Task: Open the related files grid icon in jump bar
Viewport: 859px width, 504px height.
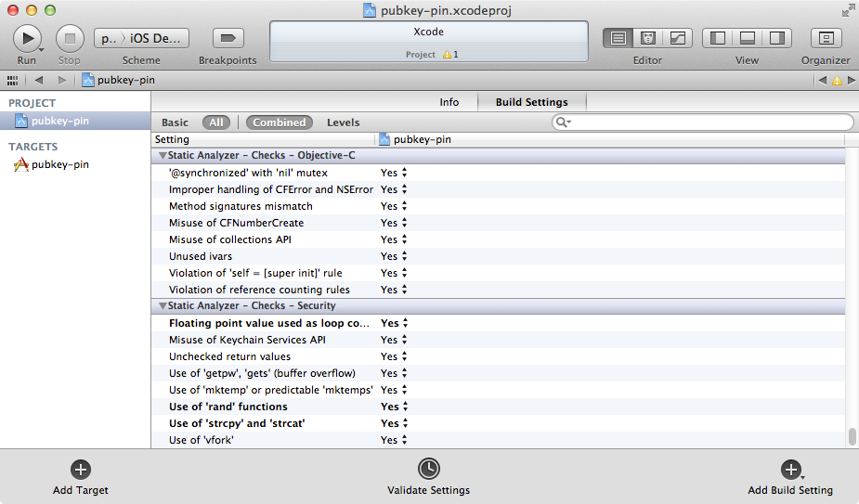Action: tap(12, 81)
